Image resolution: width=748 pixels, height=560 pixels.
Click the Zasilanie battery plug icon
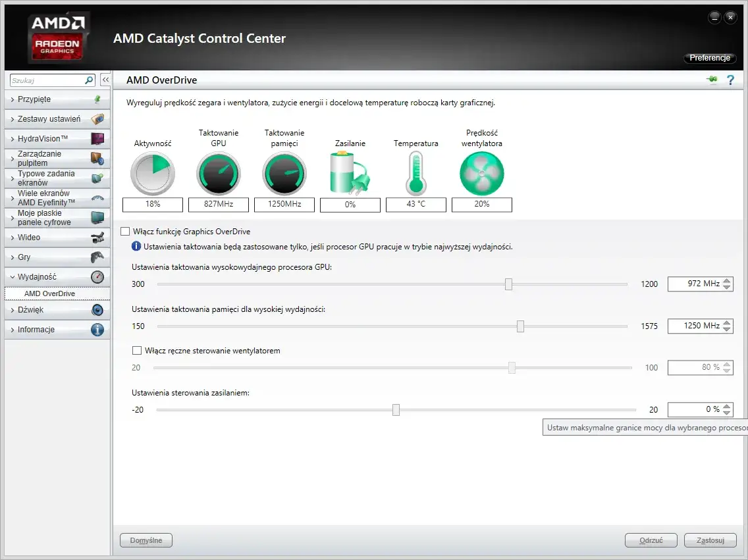click(x=350, y=174)
